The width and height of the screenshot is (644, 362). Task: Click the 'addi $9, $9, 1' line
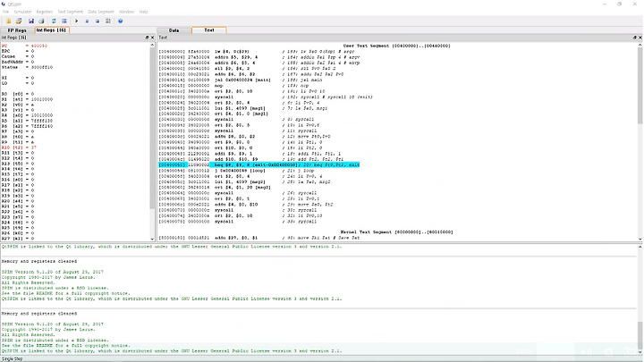tap(233, 154)
